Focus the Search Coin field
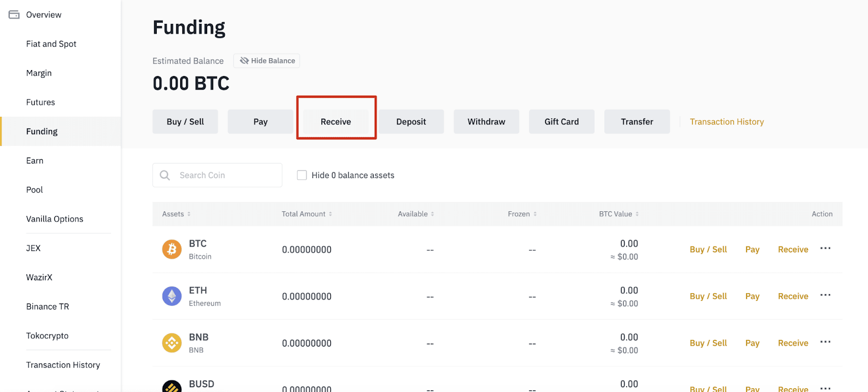This screenshot has width=868, height=392. pos(217,175)
